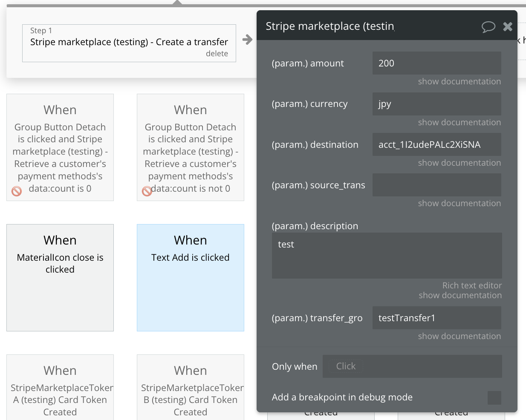Edit the destination account field
The image size is (526, 420).
437,144
